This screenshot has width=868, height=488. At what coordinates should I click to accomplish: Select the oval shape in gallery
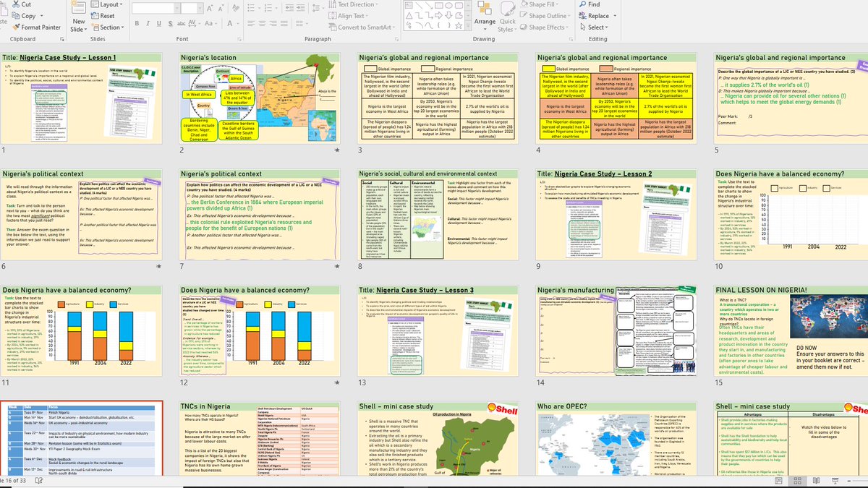click(448, 5)
